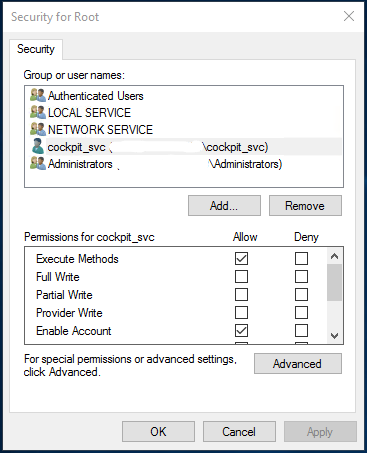This screenshot has width=367, height=453.
Task: Click the Full Write permission label
Action: (x=58, y=277)
